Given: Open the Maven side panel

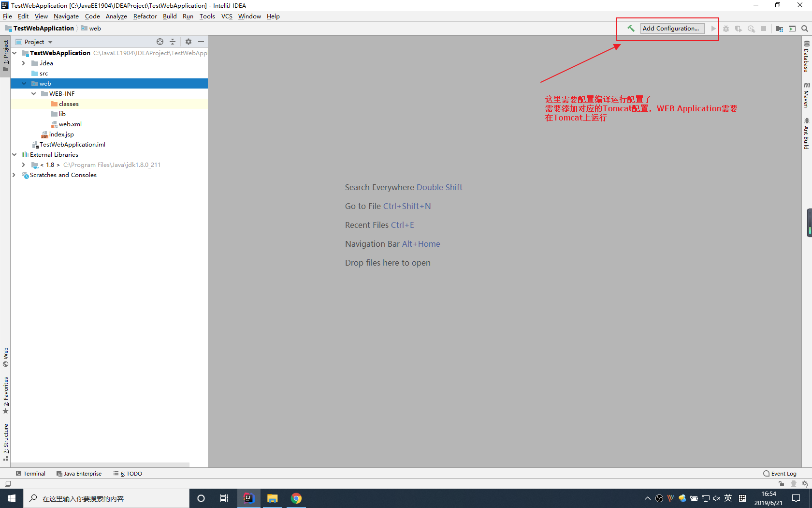Looking at the screenshot, I should click(806, 95).
